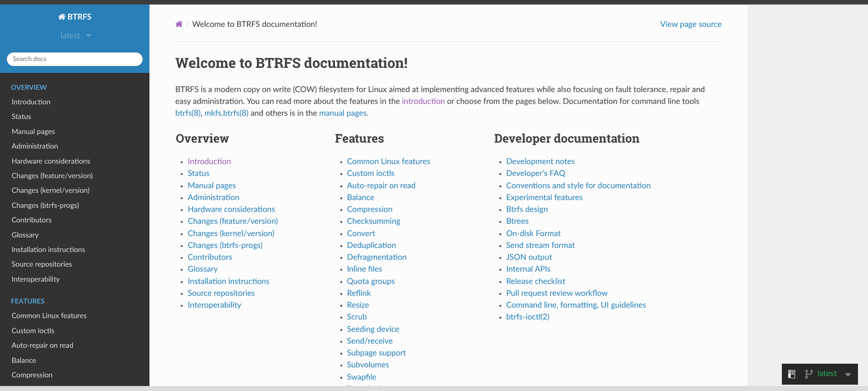Open Status link under Overview list

coord(198,173)
